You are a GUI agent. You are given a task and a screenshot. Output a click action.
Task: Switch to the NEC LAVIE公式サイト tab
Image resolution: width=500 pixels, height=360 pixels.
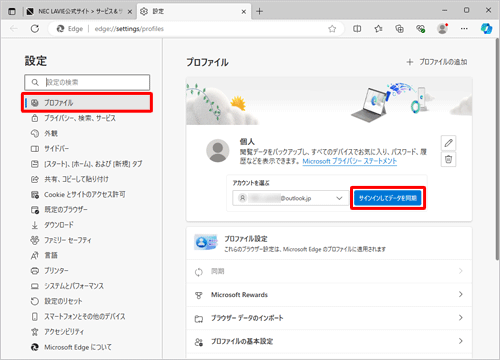[79, 11]
